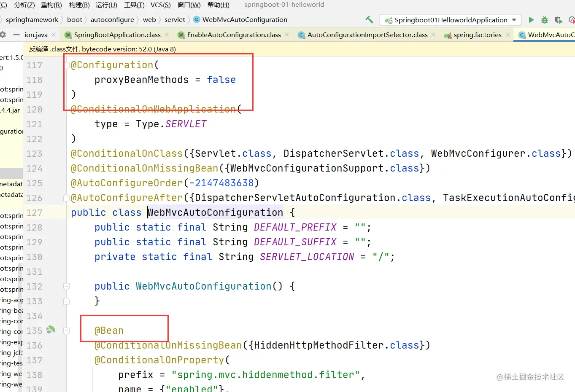Collapse the constructor fold at line 132
Screen dimensions: 575x392
click(66, 287)
